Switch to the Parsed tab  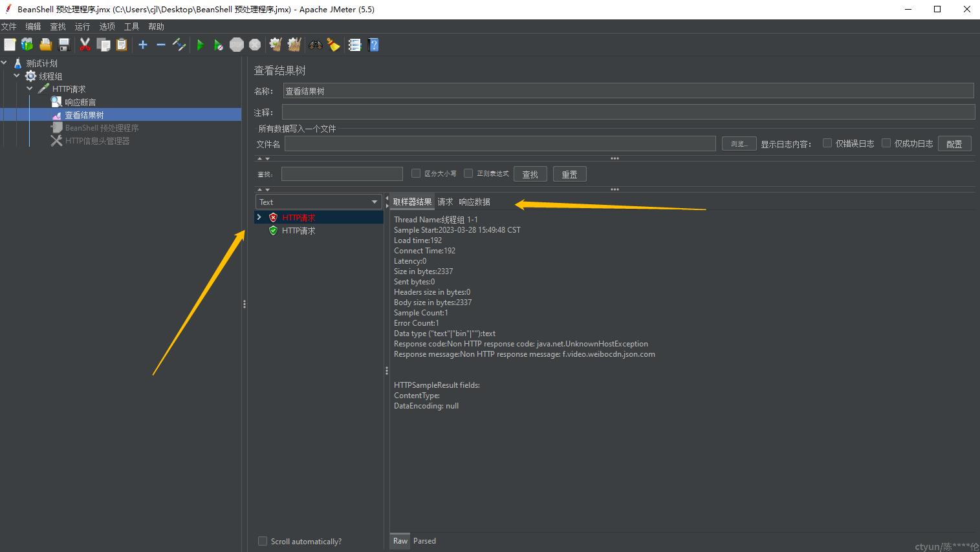pyautogui.click(x=424, y=541)
